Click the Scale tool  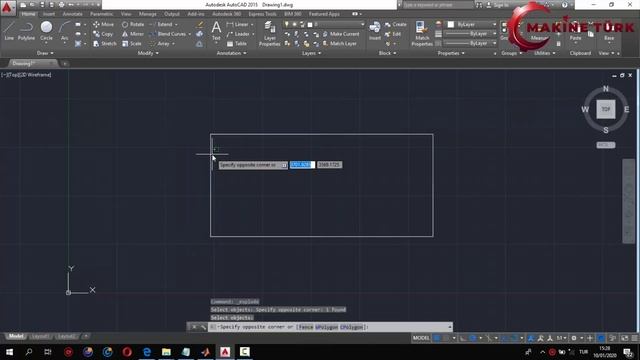(131, 43)
